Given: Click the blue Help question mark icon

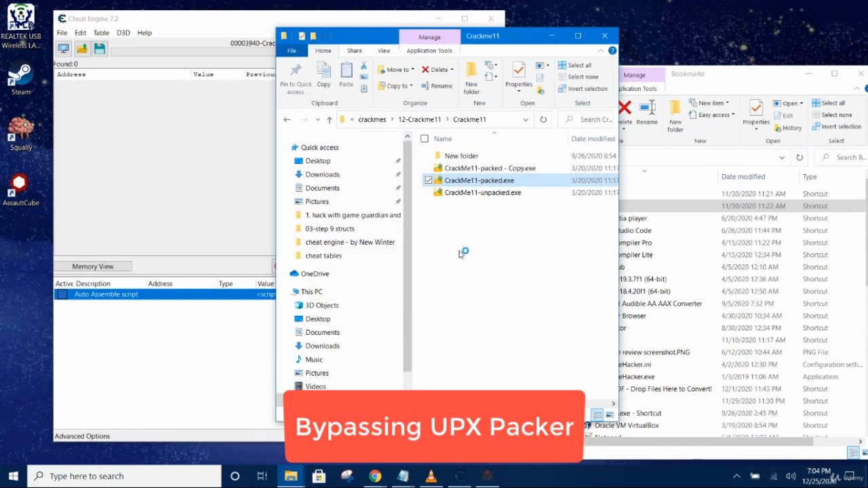Looking at the screenshot, I should [612, 50].
